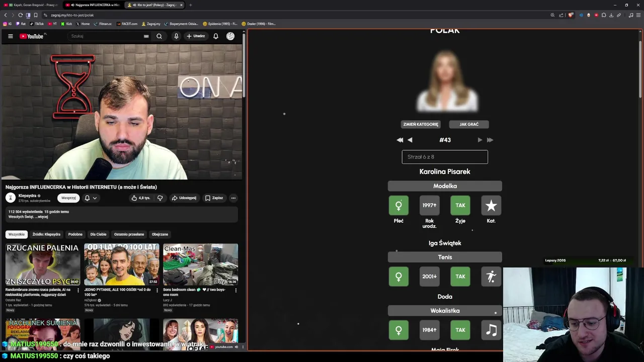Open the YouTube account avatar menu
Screen dimensions: 644x362
click(x=230, y=36)
